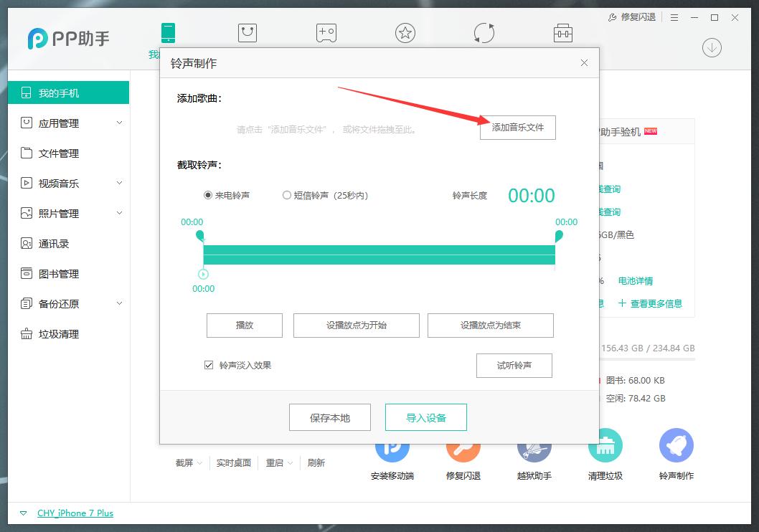Viewport: 759px width, 532px height.
Task: Click the download arrow icon near top right
Action: tap(711, 47)
